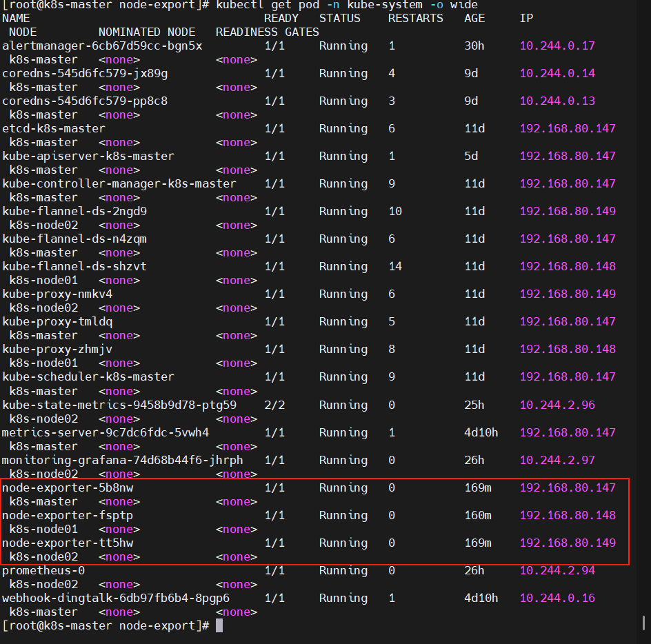Click IP address 10.244.0.16
This screenshot has height=644, width=651.
pos(557,598)
